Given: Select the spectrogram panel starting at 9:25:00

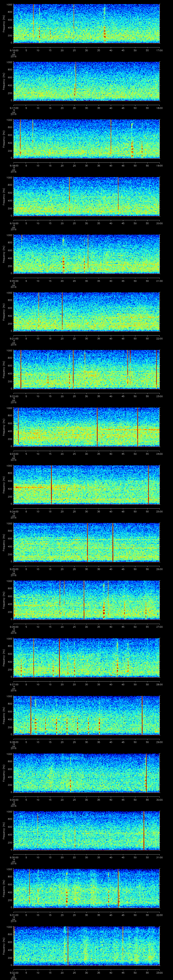Looking at the screenshot, I should pos(86,543).
